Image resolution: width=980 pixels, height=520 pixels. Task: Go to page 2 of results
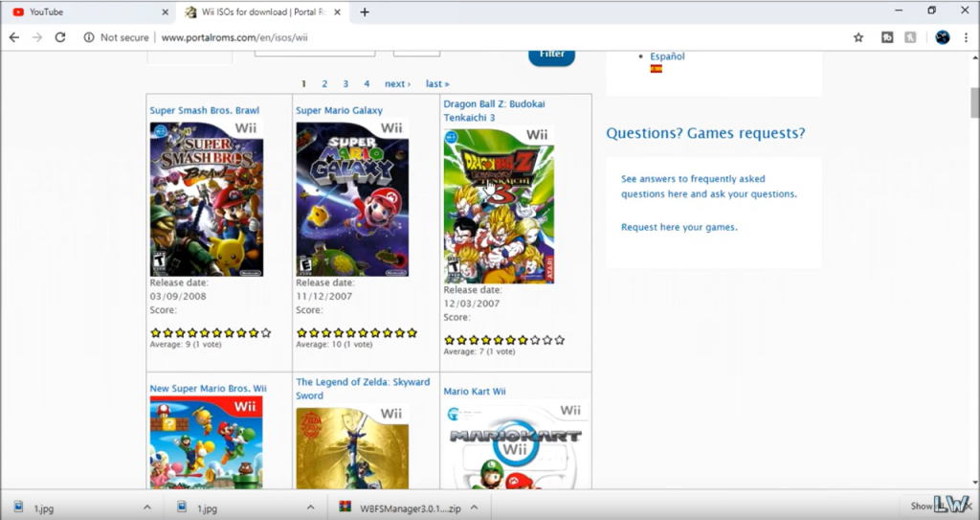coord(324,84)
